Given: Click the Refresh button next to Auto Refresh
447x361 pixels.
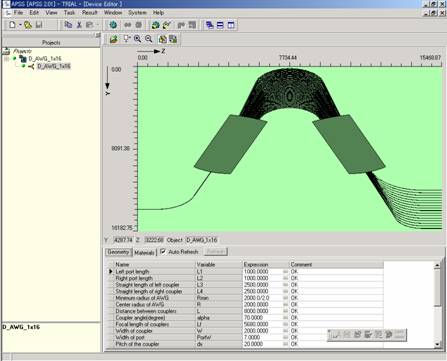Looking at the screenshot, I should 215,251.
